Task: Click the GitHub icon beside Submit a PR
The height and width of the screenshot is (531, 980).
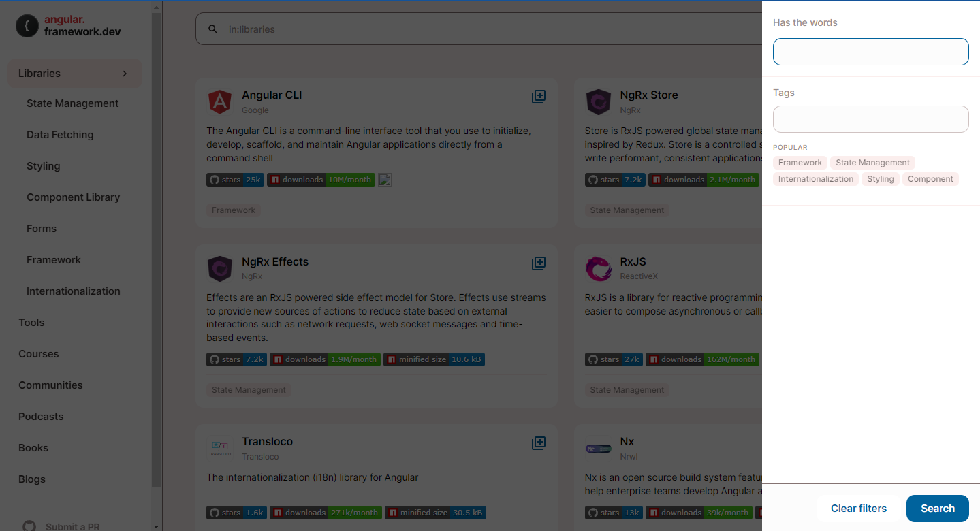Action: (29, 526)
